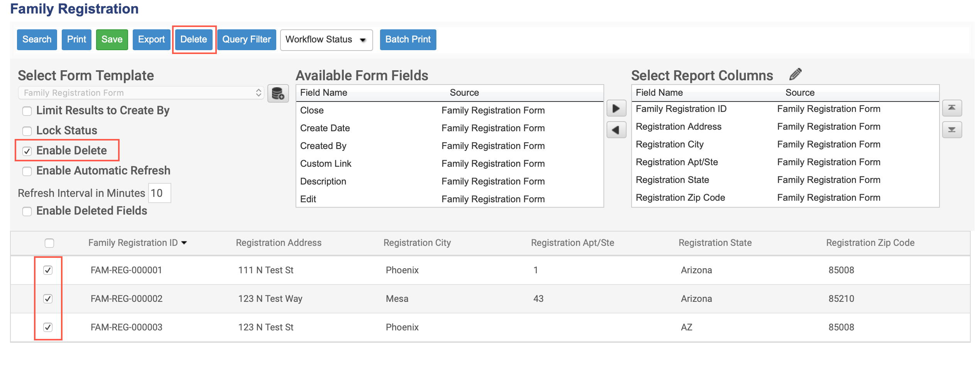Toggle the select-all rows header checkbox
Screen dimensions: 980x369
pos(49,243)
